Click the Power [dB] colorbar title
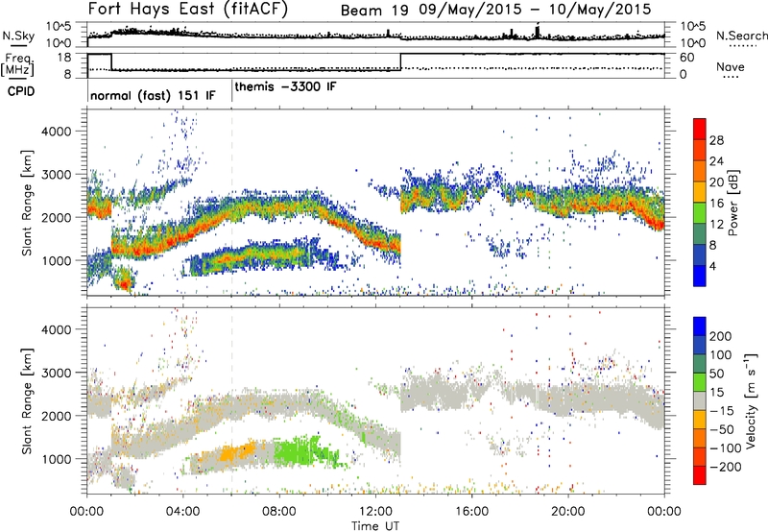The height and width of the screenshot is (532, 768). [x=733, y=203]
